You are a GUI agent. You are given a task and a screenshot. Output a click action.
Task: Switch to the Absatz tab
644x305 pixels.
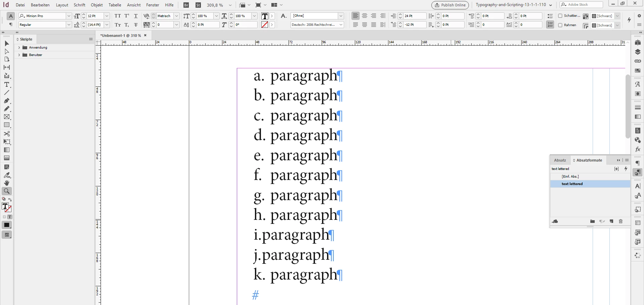click(560, 160)
